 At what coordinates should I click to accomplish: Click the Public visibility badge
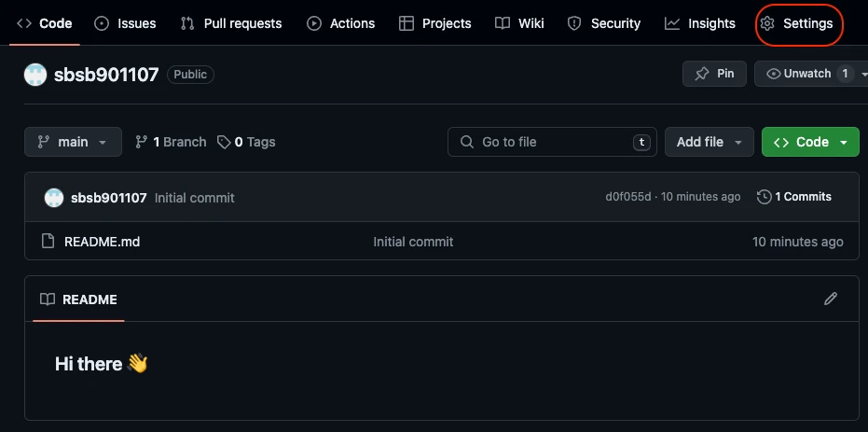click(x=190, y=75)
